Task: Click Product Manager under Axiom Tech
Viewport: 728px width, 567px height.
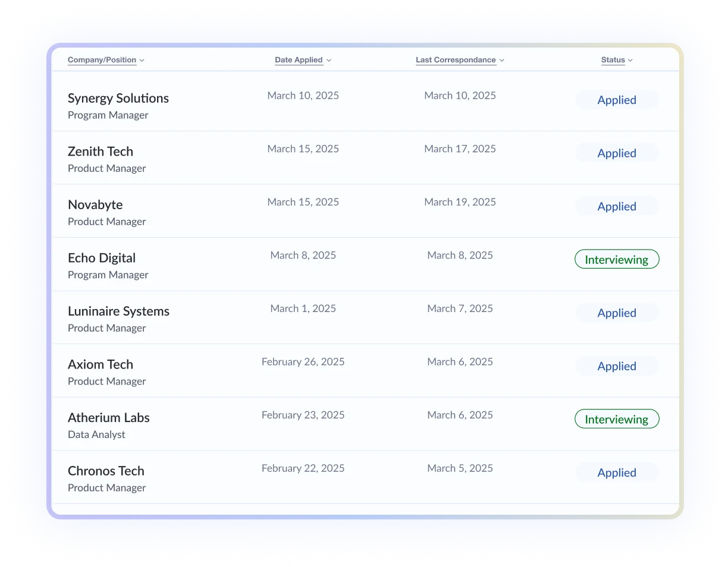Action: coord(107,382)
